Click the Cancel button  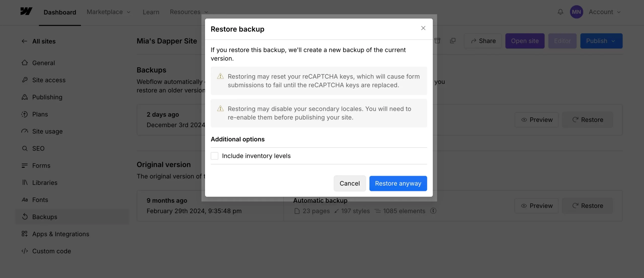(x=349, y=183)
